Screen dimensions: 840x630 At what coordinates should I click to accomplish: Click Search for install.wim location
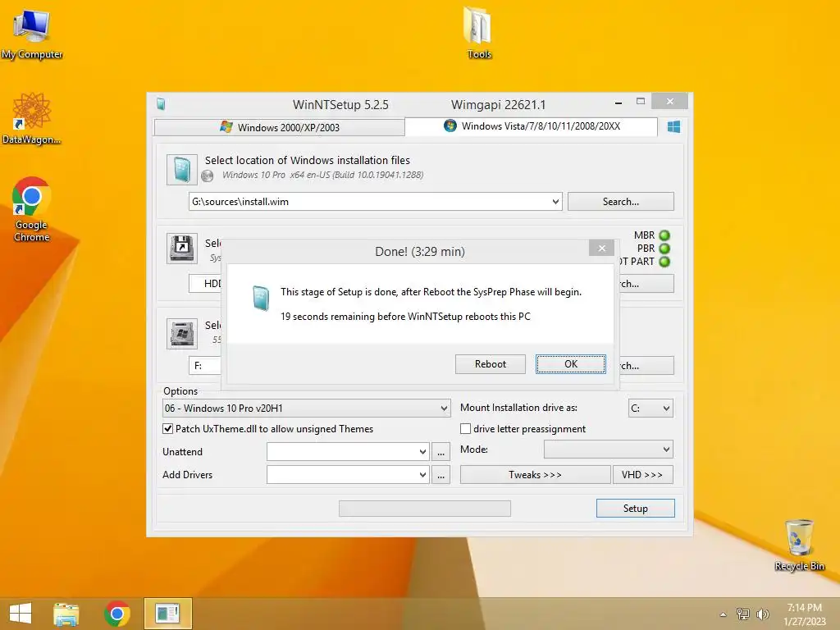pos(620,202)
